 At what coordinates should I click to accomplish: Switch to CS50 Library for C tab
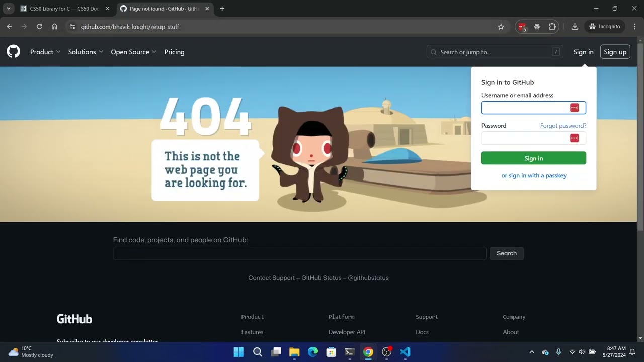coord(64,9)
